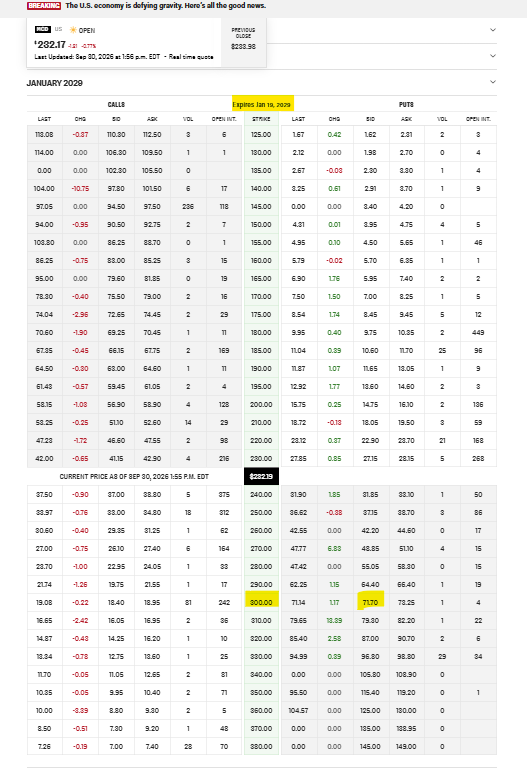Click call change -2.96 in 175.00 row
The image size is (527, 777).
tap(80, 315)
